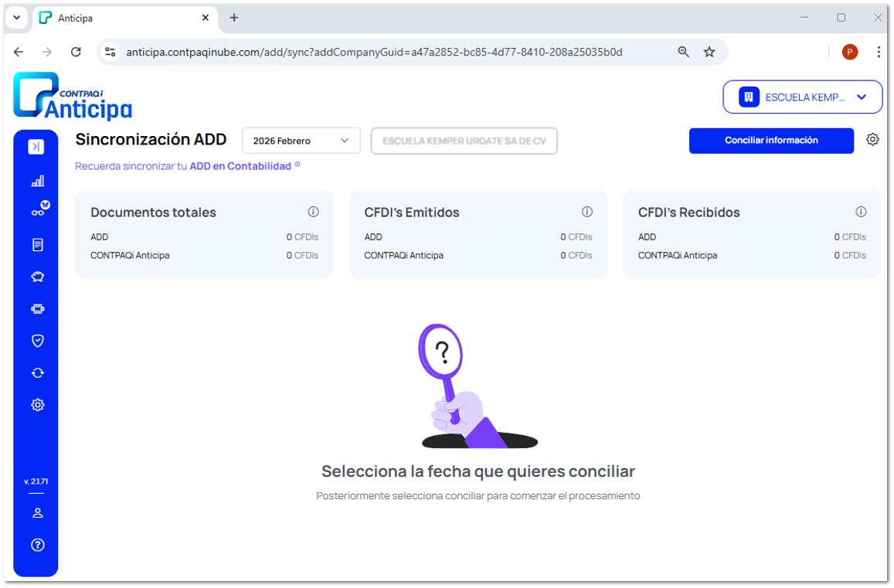Close the Anticipa tab

[x=206, y=18]
